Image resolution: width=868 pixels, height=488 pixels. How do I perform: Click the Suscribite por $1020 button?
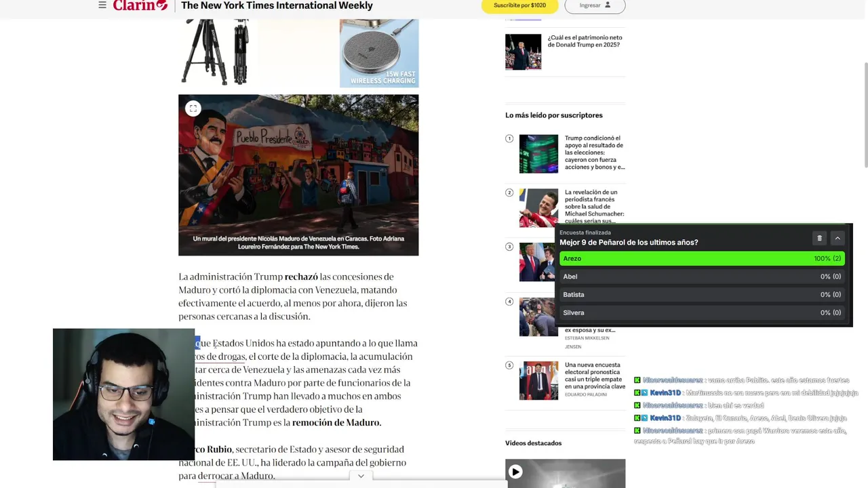519,5
